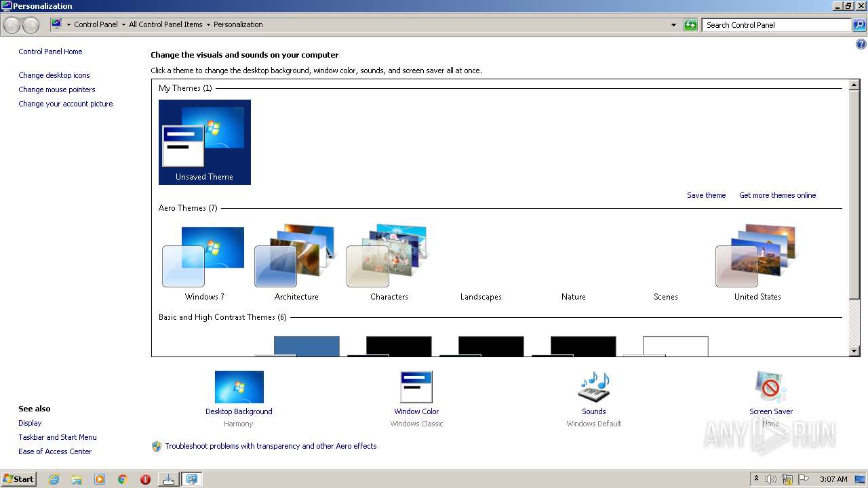Open Action Center flag tray icon
This screenshot has width=868, height=488.
(804, 479)
